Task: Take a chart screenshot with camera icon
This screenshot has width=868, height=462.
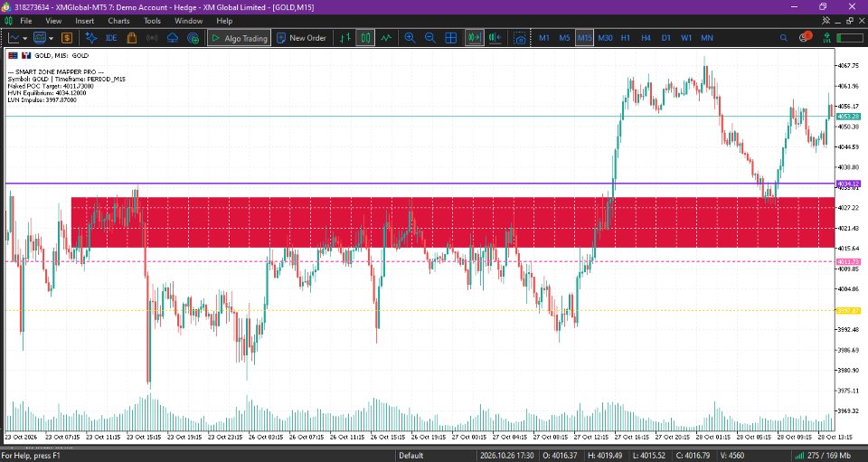Action: (520, 38)
